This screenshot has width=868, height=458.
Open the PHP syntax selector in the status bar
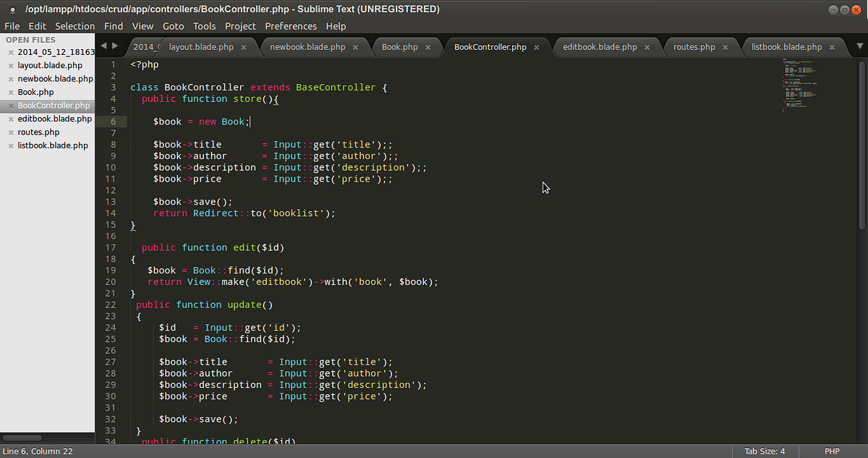[x=830, y=451]
